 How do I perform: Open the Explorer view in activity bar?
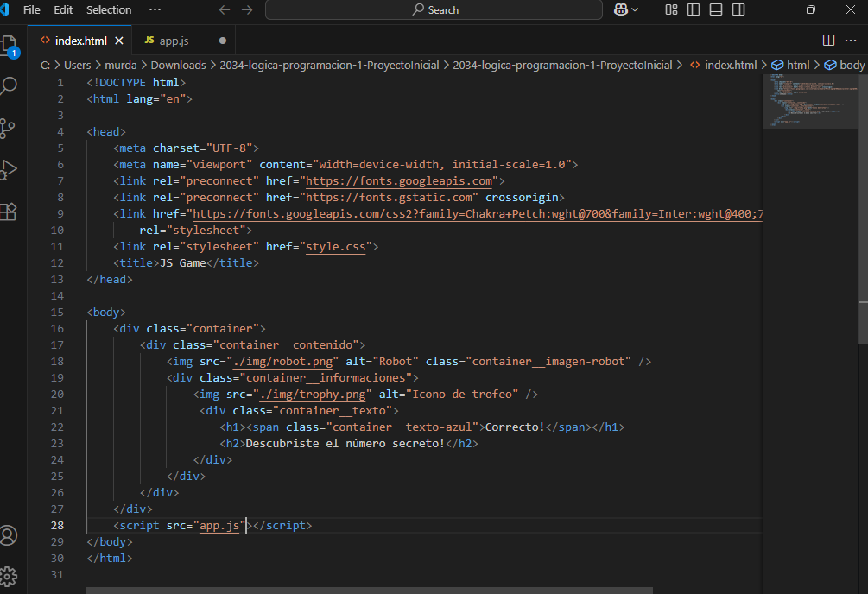point(9,46)
